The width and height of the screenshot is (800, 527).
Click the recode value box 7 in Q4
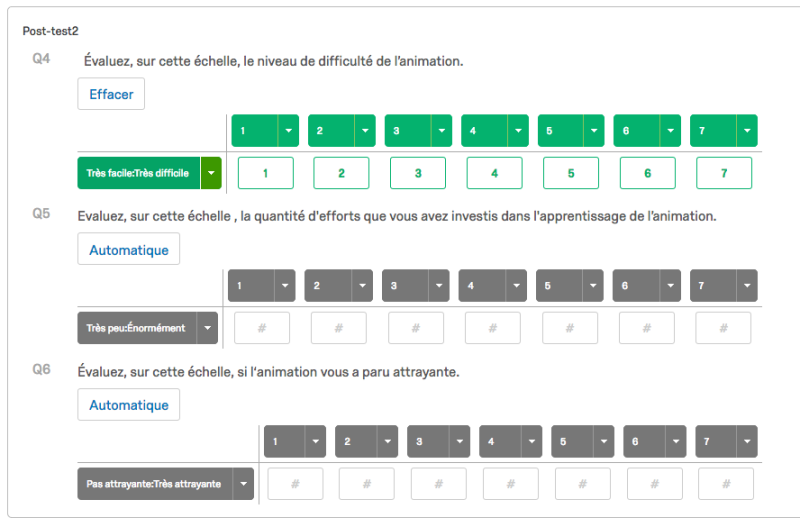(724, 173)
